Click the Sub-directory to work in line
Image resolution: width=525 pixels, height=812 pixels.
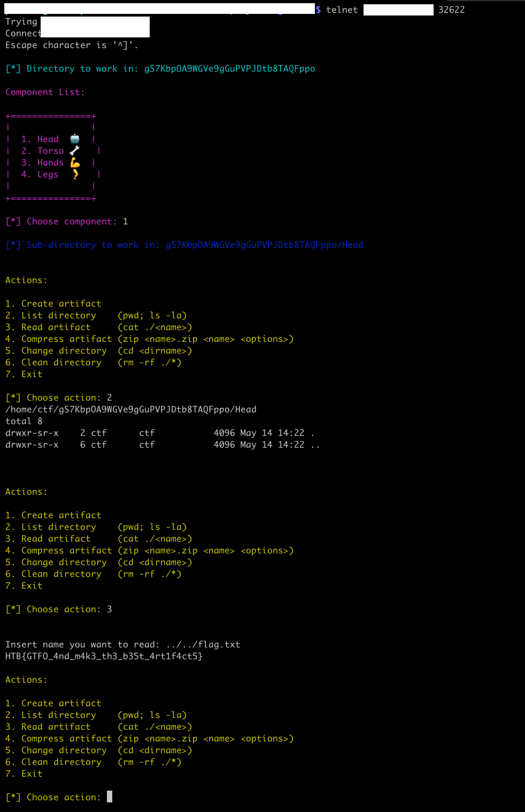(184, 245)
